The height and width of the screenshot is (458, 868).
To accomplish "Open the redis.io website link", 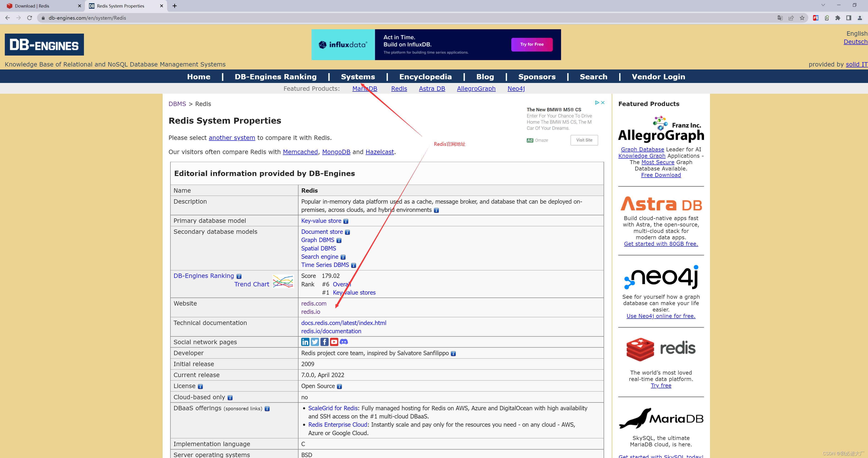I will pyautogui.click(x=311, y=312).
